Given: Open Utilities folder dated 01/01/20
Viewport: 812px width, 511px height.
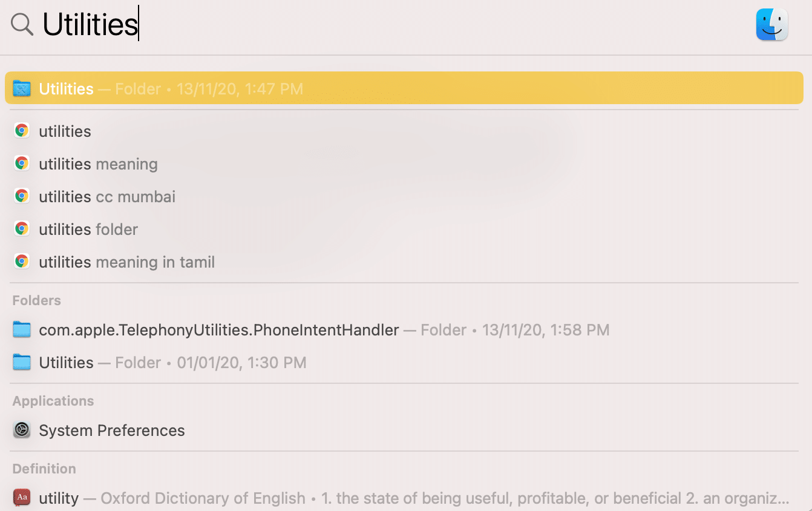Looking at the screenshot, I should [x=67, y=363].
